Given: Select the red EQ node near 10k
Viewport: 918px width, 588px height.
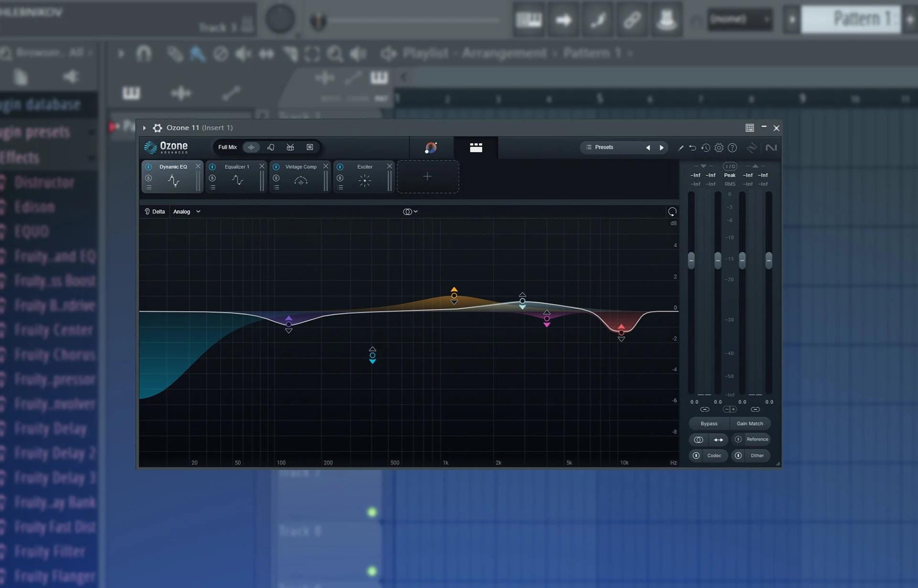Looking at the screenshot, I should [621, 332].
